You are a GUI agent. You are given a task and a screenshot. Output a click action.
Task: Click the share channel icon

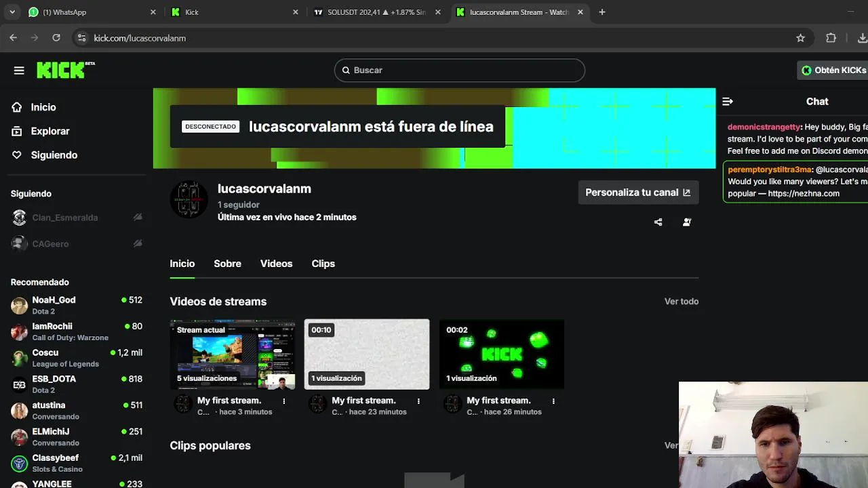[x=658, y=222]
